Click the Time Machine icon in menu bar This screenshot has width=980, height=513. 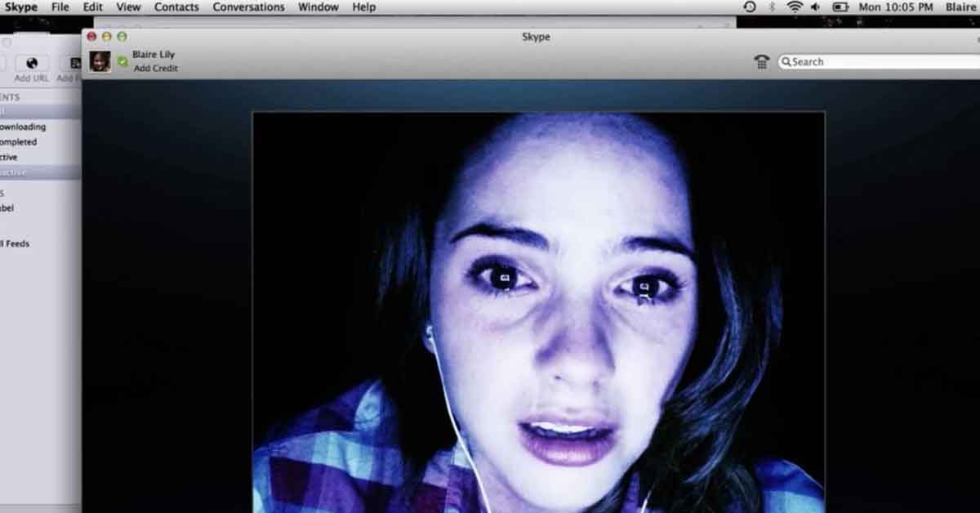750,7
